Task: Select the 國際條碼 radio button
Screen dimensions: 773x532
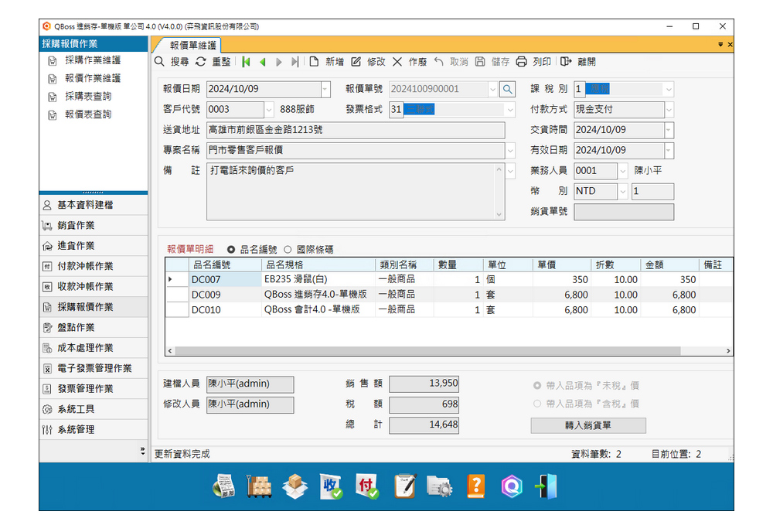Action: [288, 250]
